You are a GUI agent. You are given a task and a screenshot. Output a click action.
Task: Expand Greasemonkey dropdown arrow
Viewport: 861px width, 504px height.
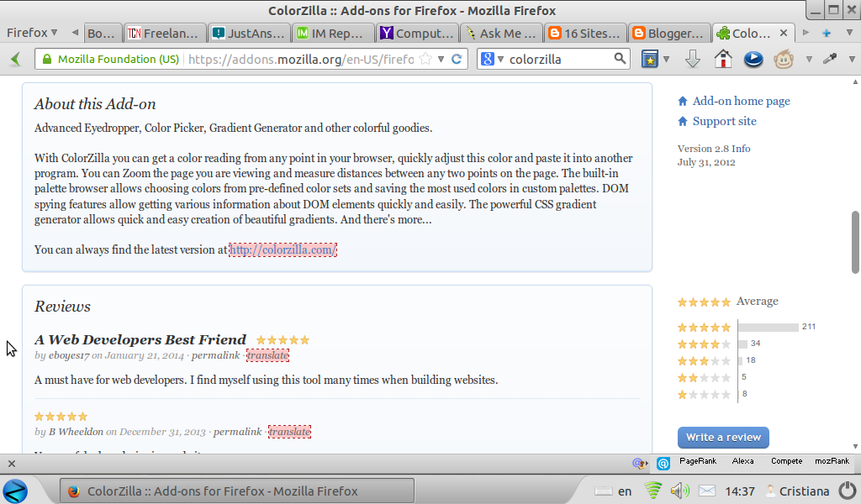[809, 60]
